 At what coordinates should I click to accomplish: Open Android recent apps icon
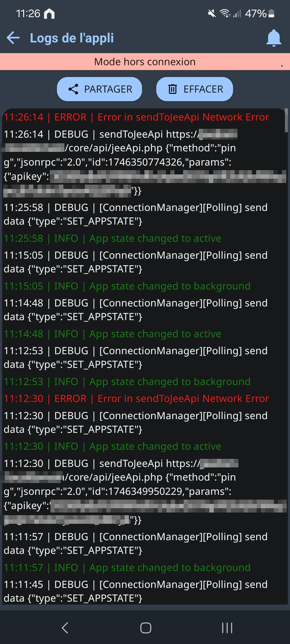[227, 628]
